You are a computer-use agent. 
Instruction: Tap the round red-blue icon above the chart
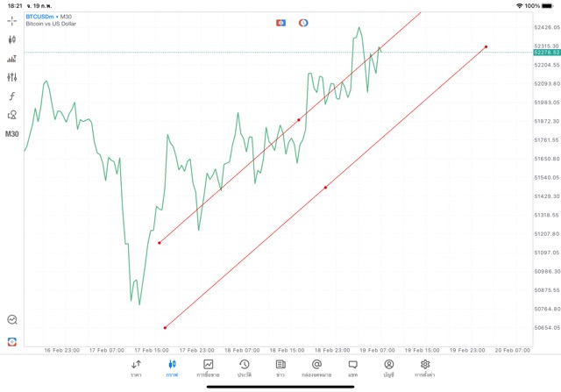[303, 22]
